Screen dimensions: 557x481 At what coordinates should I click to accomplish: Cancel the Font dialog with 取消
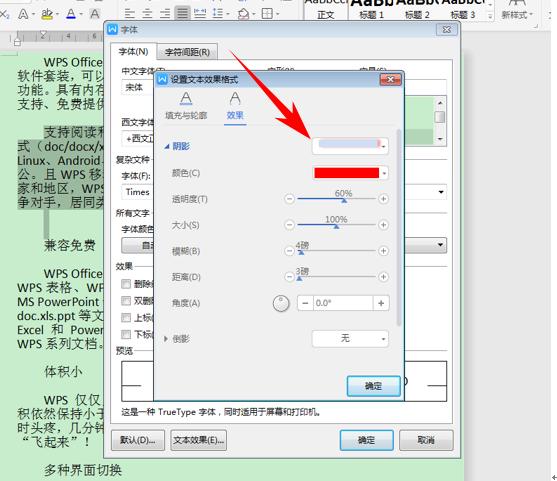click(x=426, y=441)
